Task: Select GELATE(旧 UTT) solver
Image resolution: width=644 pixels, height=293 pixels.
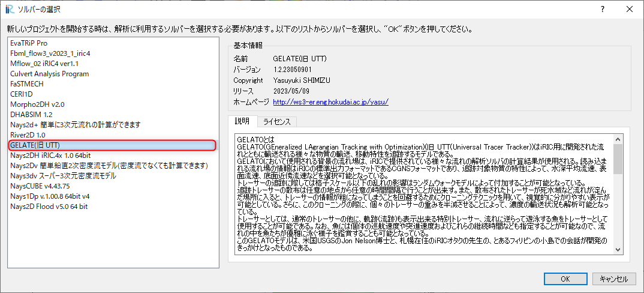Action: pos(113,145)
